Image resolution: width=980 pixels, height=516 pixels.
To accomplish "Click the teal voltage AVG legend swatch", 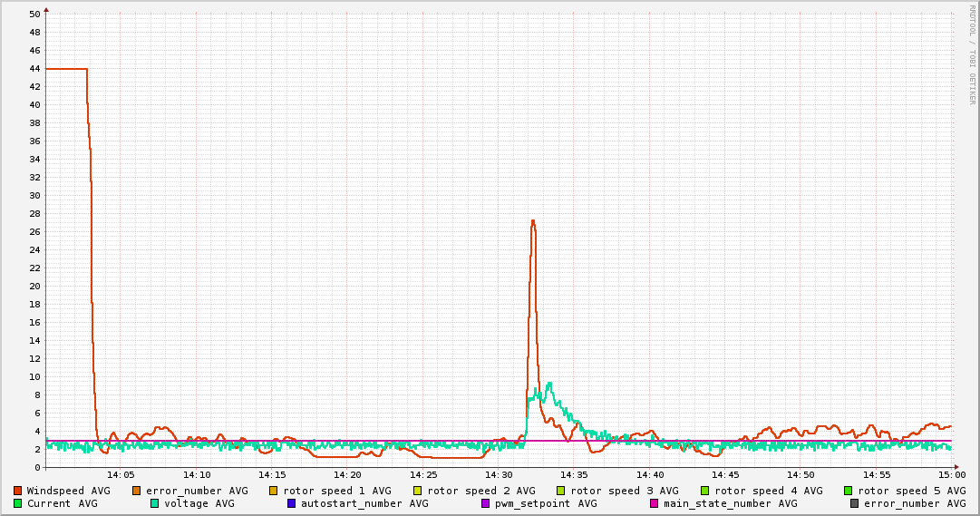I will [x=155, y=503].
